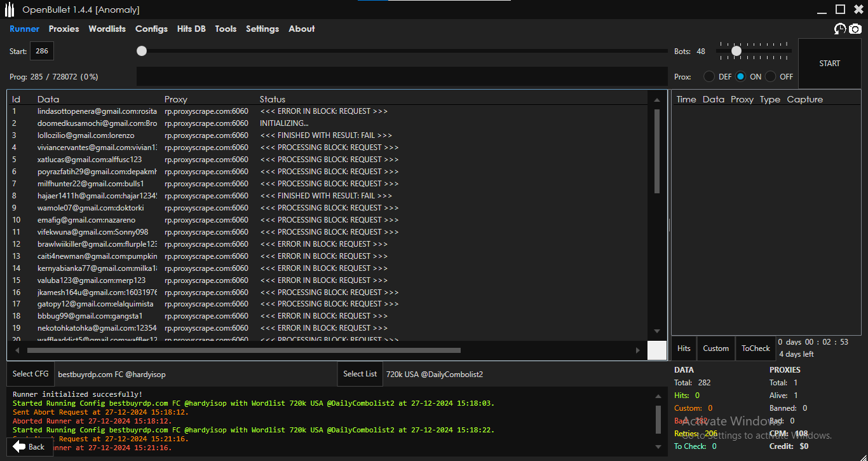Click the Select CFG button
Image resolution: width=868 pixels, height=461 pixels.
[x=31, y=374]
